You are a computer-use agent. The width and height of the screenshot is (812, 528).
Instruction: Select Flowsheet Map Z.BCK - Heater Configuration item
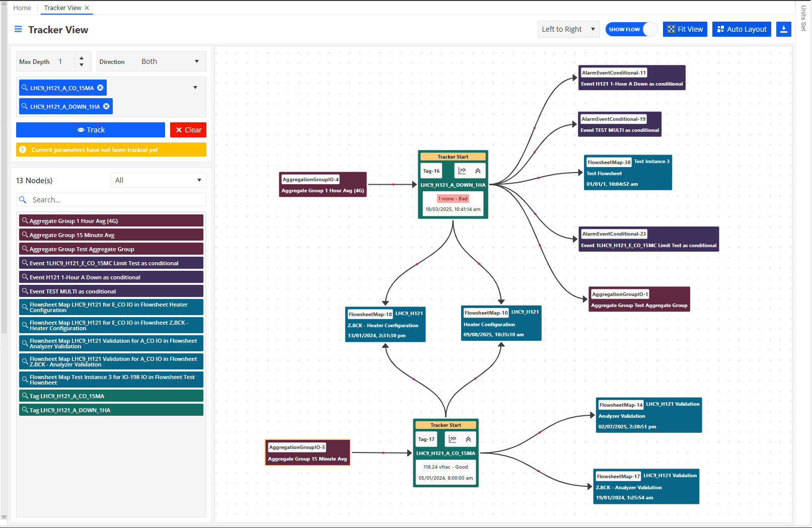pos(111,325)
